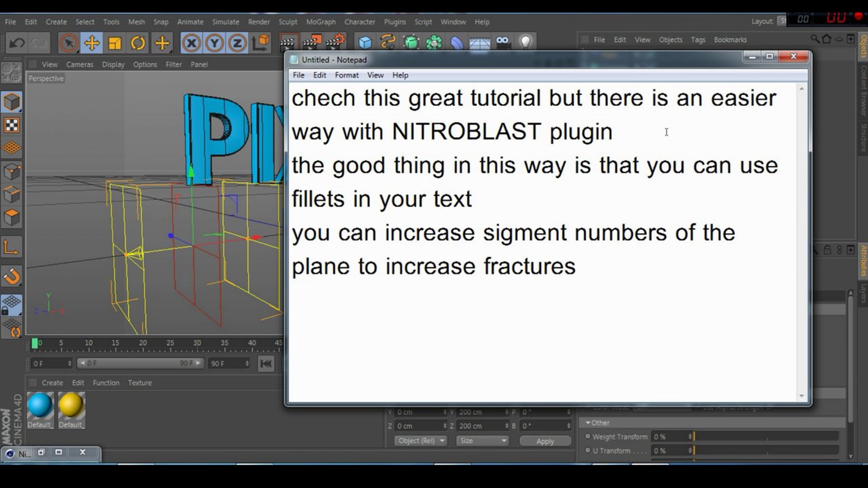The height and width of the screenshot is (488, 868).
Task: Select Polygons mode in left sidebar
Action: click(x=12, y=218)
